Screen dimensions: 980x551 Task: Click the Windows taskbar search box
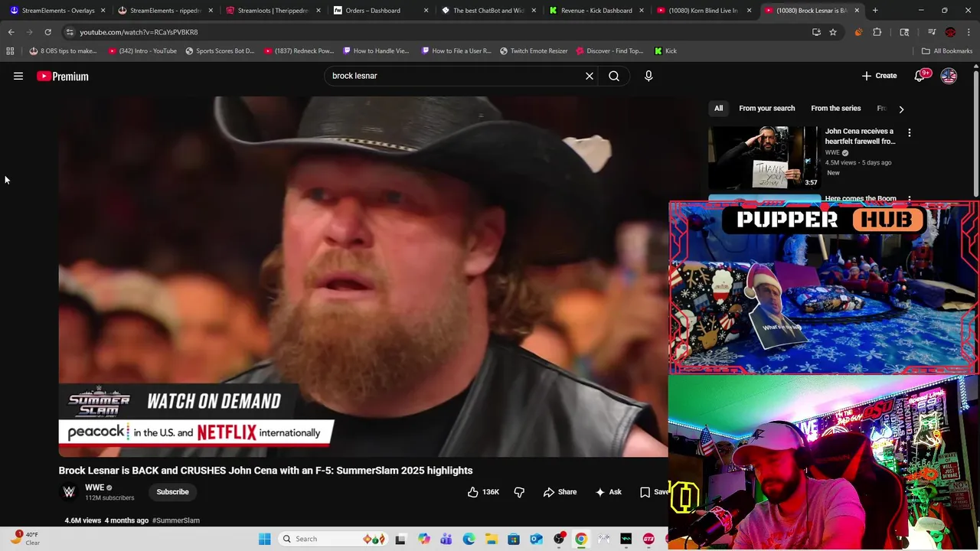[333, 539]
